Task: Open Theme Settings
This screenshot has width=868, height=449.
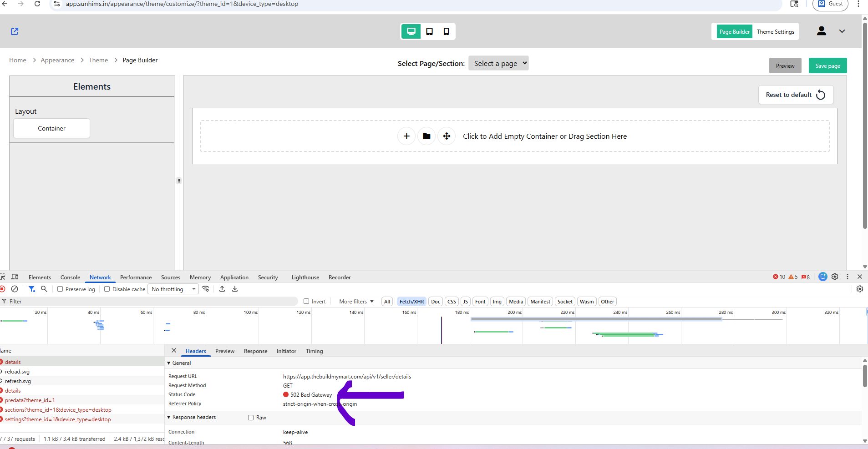Action: click(776, 31)
